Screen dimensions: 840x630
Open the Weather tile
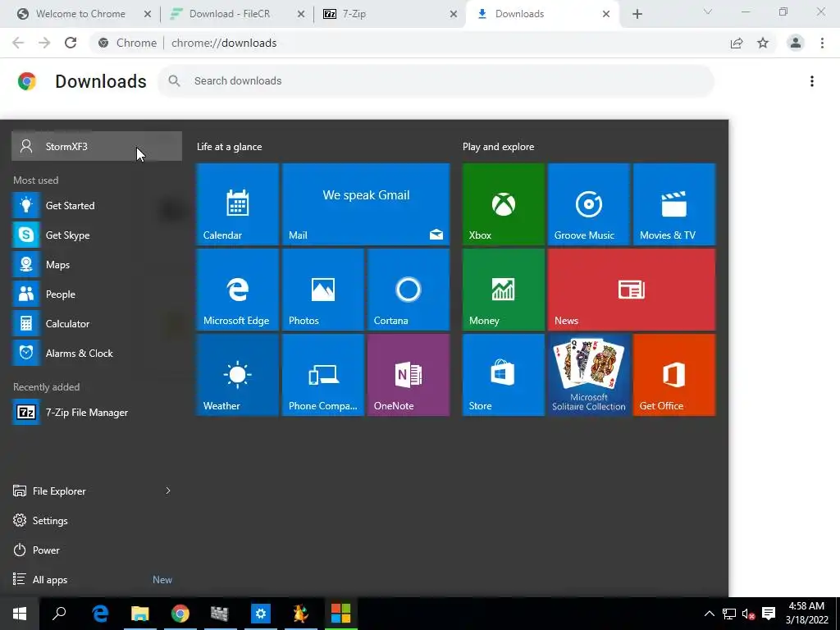(x=237, y=374)
